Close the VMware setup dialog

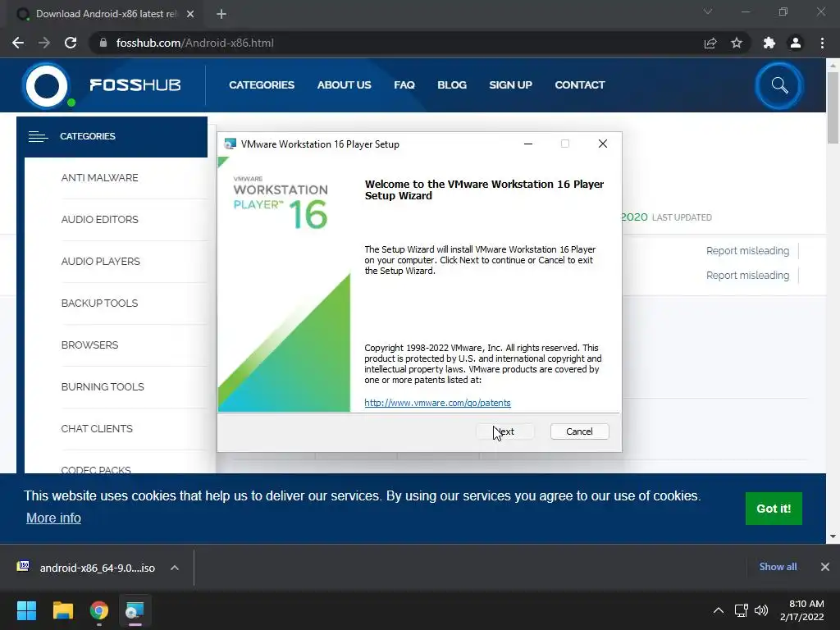tap(603, 144)
